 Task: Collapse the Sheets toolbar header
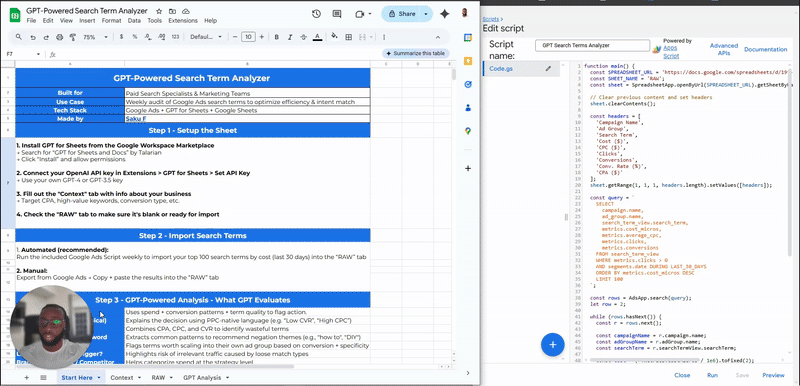(x=438, y=37)
